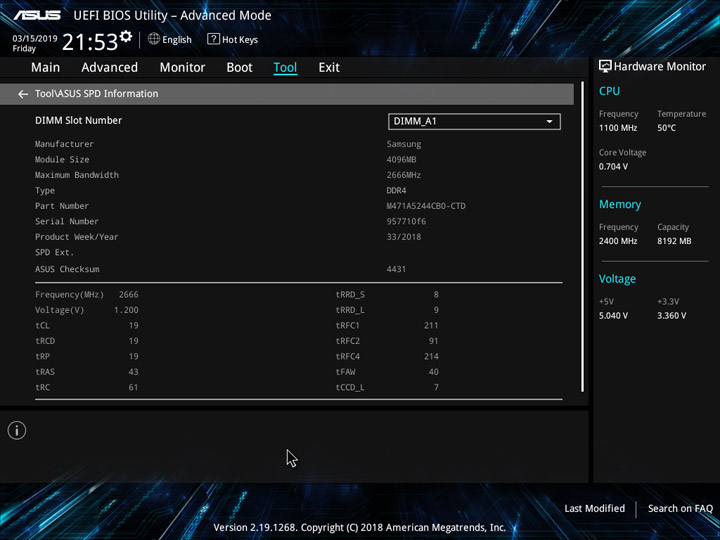720x540 pixels.
Task: Go back using the left arrow icon
Action: coord(23,94)
